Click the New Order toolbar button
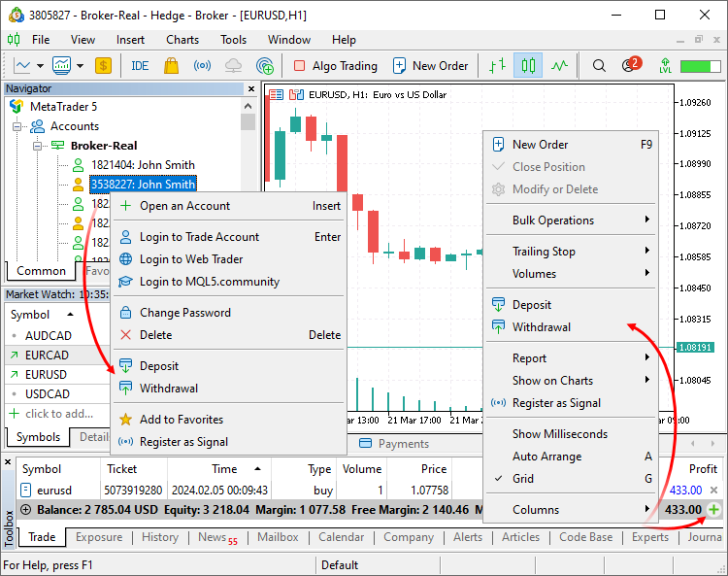Screen dimensions: 728x576 430,66
